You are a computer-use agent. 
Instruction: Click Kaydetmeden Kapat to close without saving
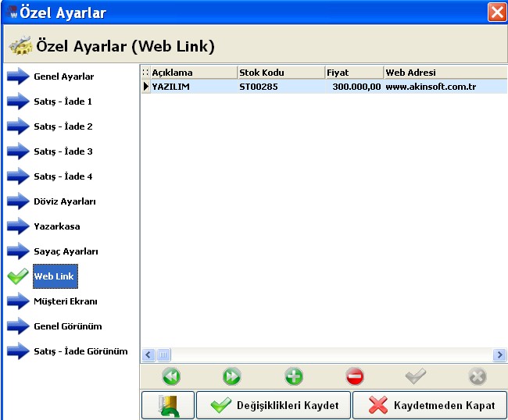click(430, 405)
